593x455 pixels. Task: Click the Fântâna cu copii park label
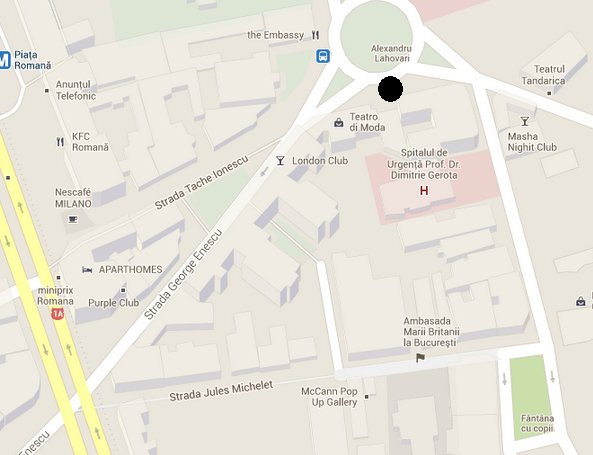(537, 424)
